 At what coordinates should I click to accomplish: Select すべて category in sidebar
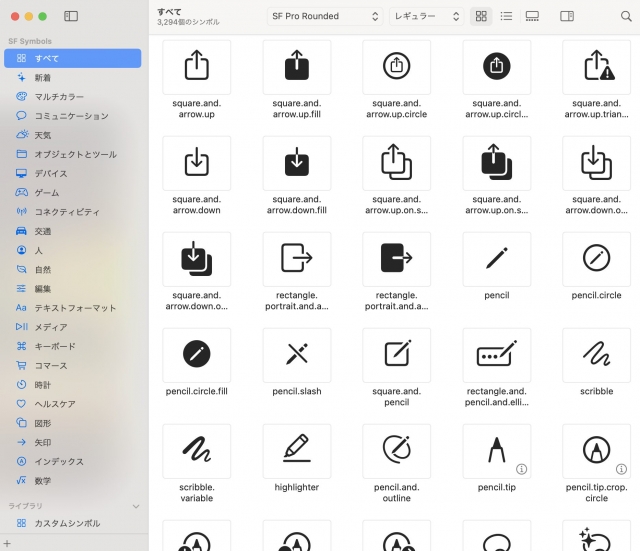click(x=73, y=58)
